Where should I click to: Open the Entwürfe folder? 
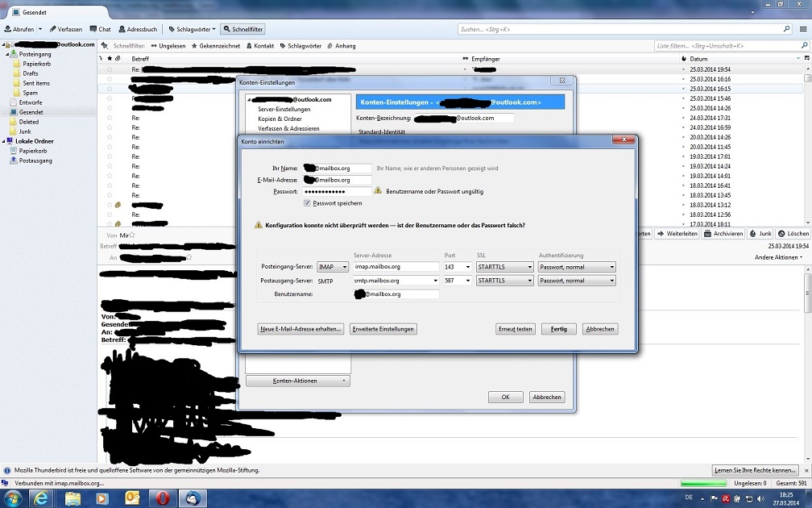point(31,102)
